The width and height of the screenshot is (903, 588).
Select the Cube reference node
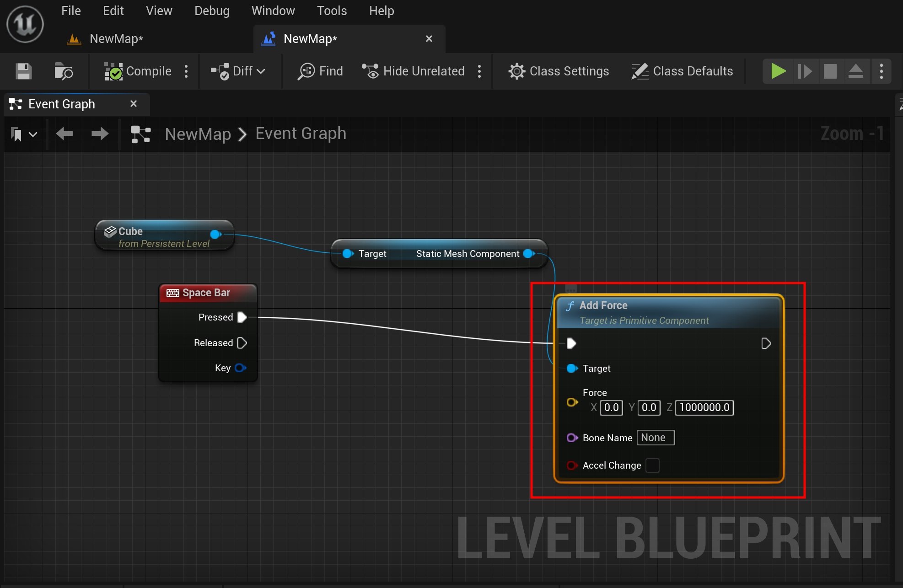coord(164,235)
